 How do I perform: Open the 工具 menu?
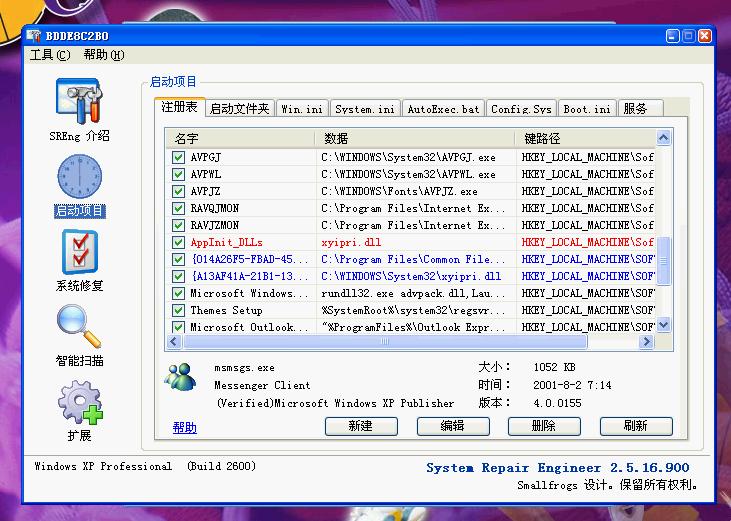[49, 55]
